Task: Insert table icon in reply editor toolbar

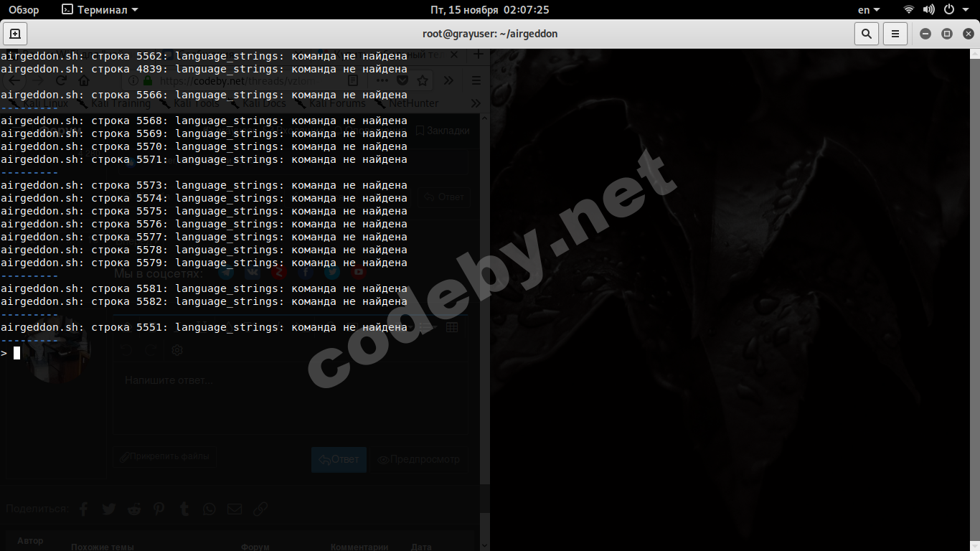Action: click(x=452, y=327)
